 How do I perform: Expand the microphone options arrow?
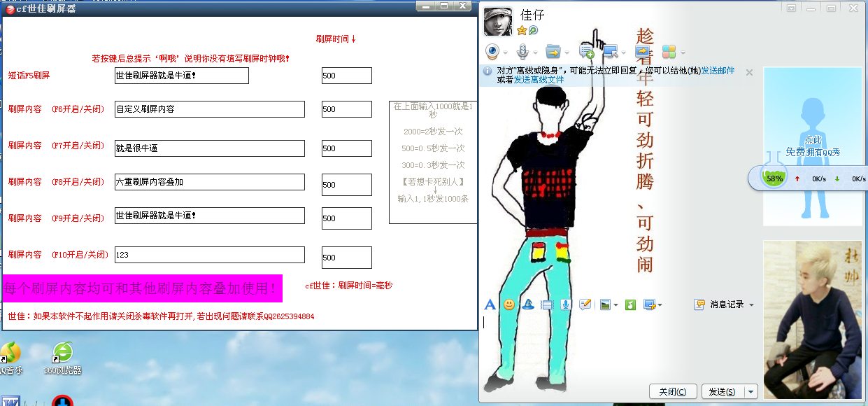[535, 52]
